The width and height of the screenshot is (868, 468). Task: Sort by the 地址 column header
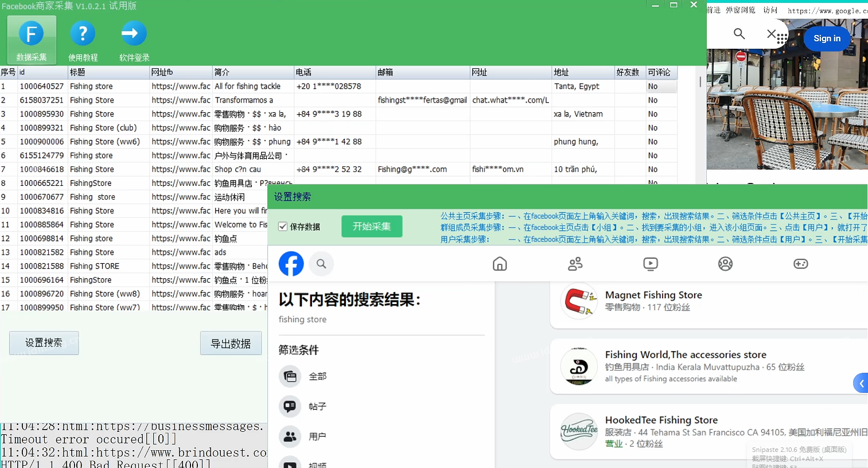(x=583, y=72)
